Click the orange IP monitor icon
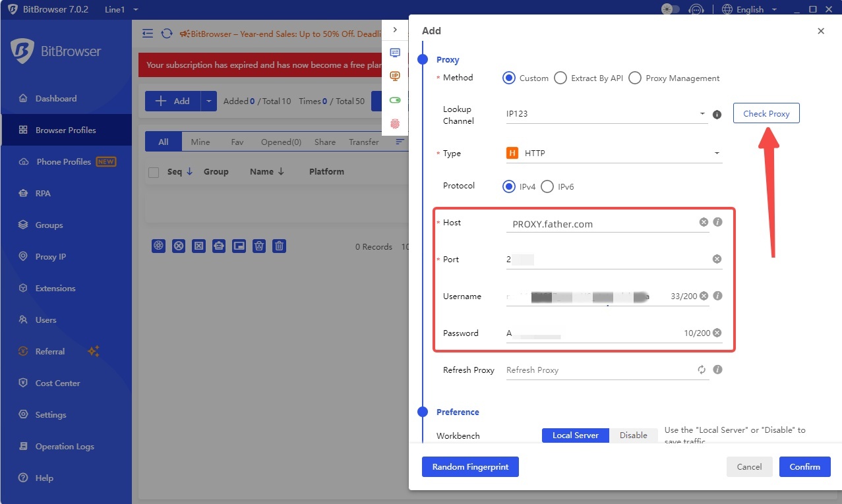This screenshot has height=504, width=842. click(x=395, y=76)
